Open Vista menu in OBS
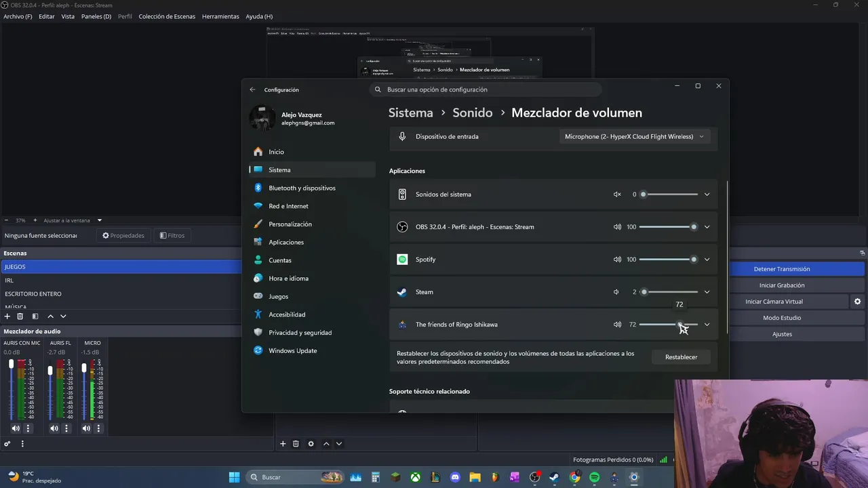Screen dimensions: 868x488 [68, 16]
